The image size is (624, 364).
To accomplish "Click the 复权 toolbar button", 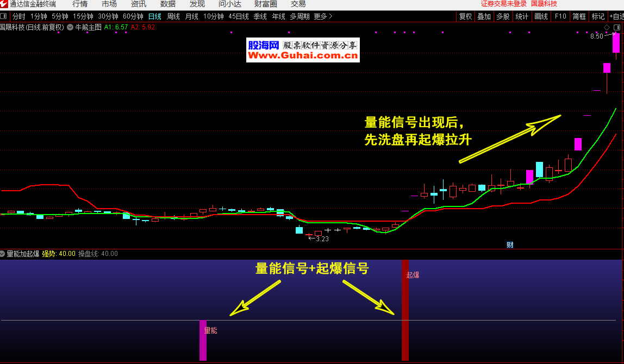I will 466,16.
